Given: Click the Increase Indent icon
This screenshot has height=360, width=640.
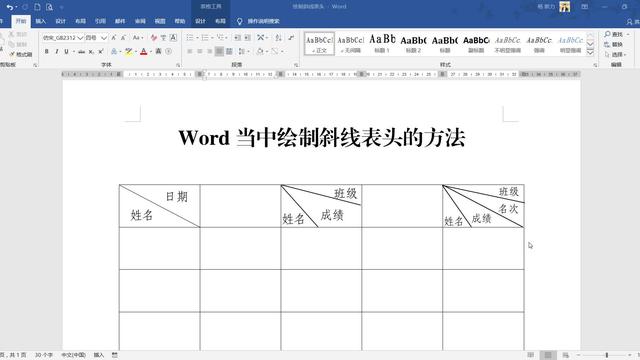Looking at the screenshot, I should click(247, 38).
